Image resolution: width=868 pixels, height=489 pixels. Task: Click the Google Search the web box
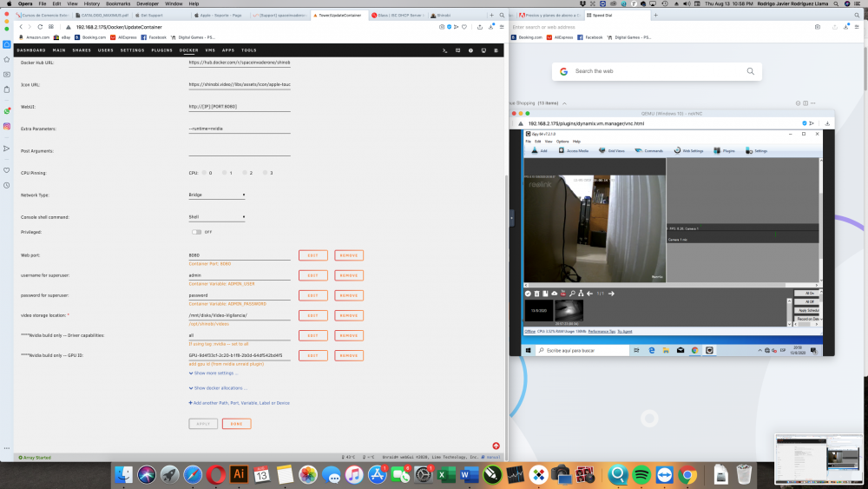coord(656,71)
